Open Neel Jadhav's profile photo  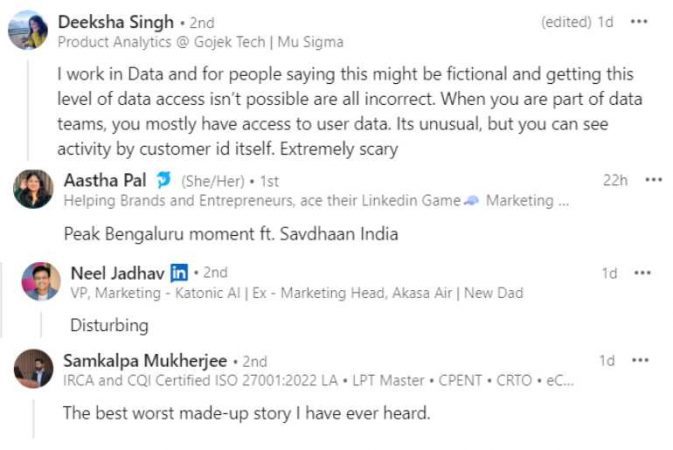[x=41, y=282]
